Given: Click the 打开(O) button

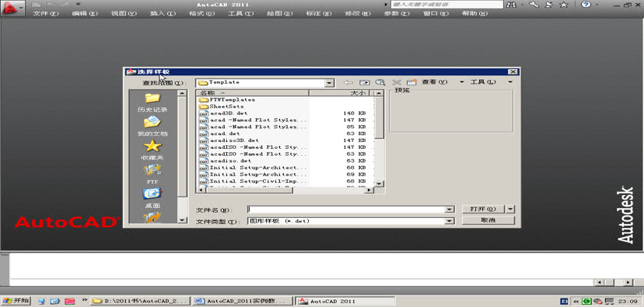Looking at the screenshot, I should coord(485,209).
